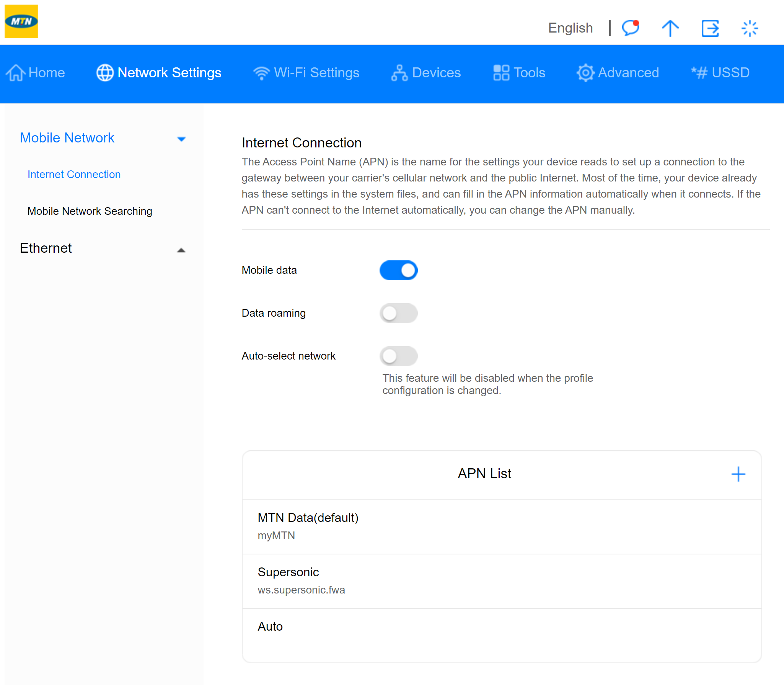Click the Home house icon
Image resolution: width=784 pixels, height=685 pixels.
coord(16,73)
